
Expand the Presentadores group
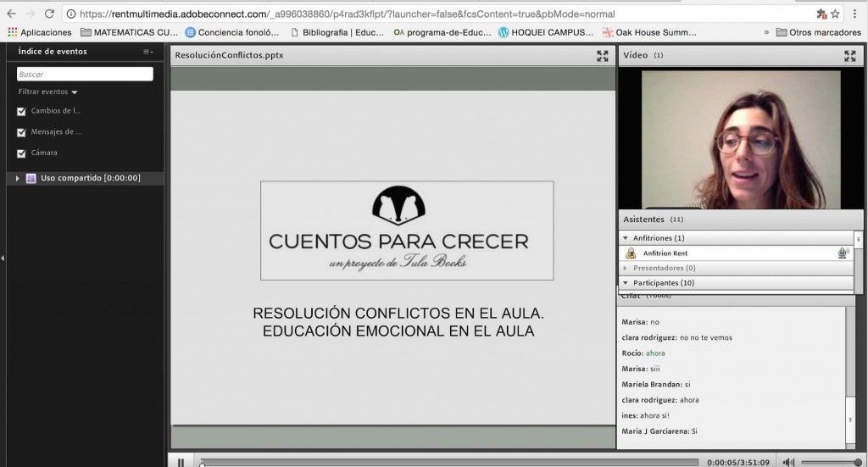point(626,268)
